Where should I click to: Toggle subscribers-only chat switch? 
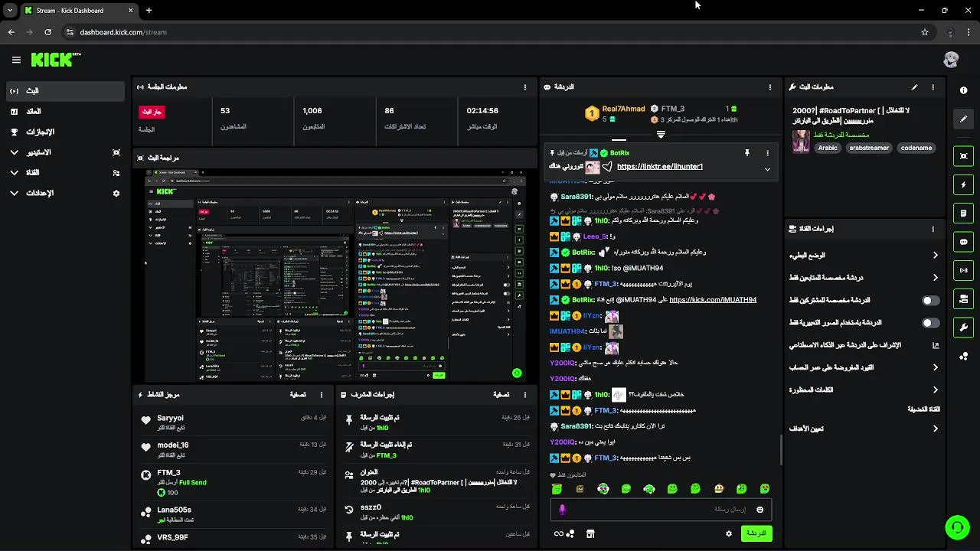[x=930, y=301]
